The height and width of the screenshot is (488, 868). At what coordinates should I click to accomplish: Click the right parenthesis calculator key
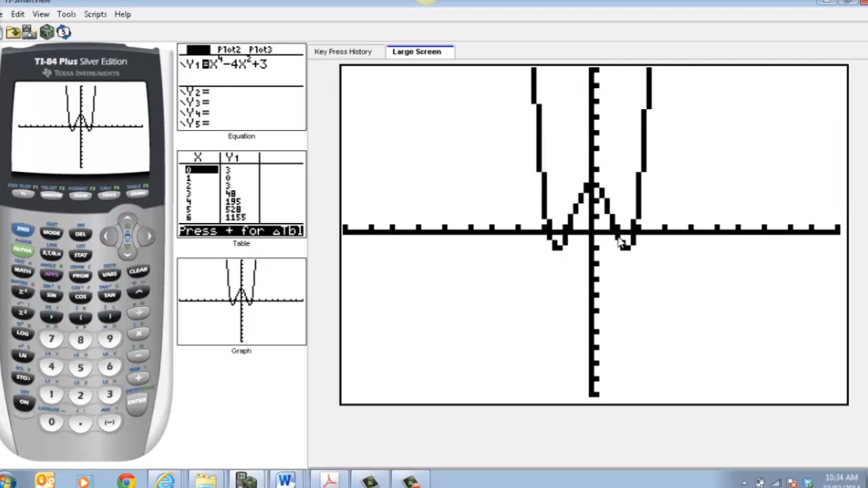click(x=109, y=317)
